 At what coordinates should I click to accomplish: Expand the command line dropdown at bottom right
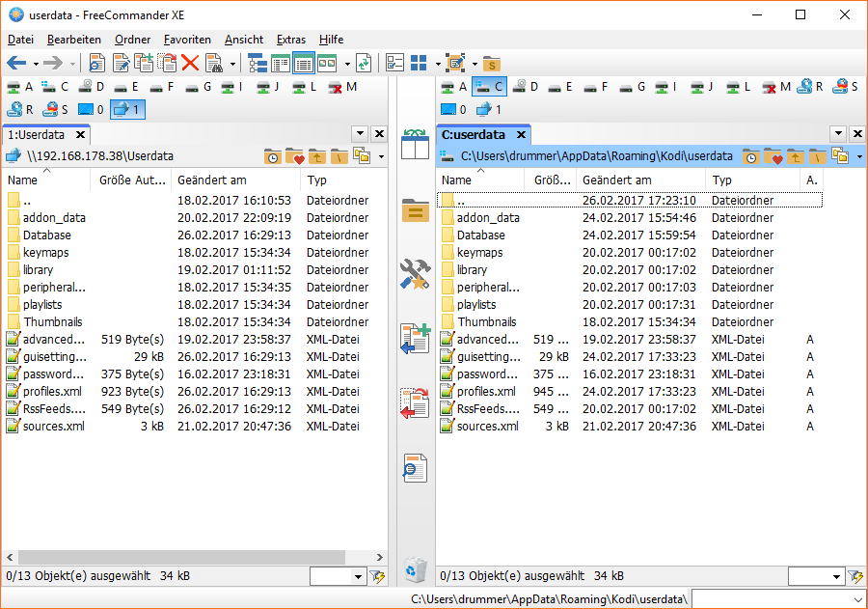coord(858,599)
